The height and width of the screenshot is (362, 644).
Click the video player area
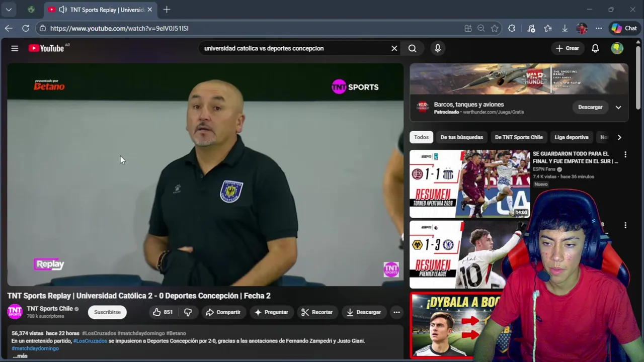(x=205, y=174)
